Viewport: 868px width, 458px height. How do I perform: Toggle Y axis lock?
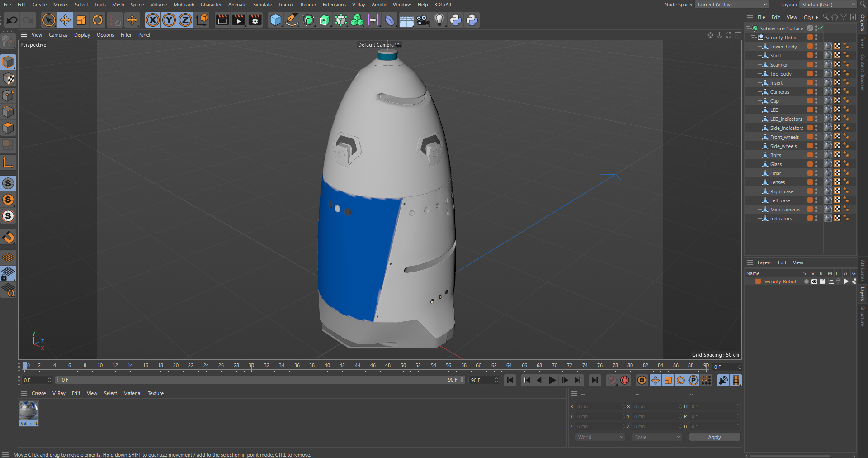pos(169,20)
